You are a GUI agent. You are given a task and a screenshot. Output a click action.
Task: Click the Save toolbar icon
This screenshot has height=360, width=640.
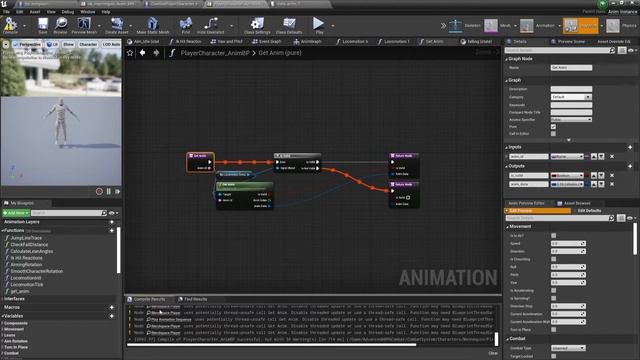[x=42, y=25]
